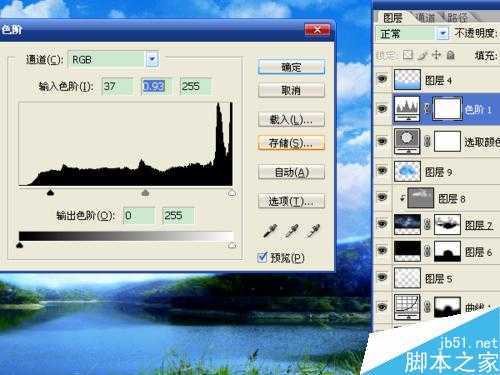Select the 图层 8 thumbnail
500x375 pixels.
(x=421, y=198)
